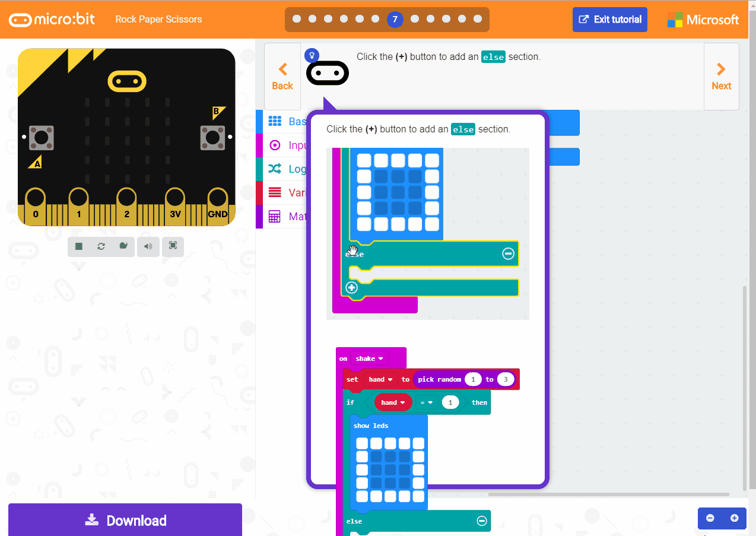Exit the Rock Paper Scissors tutorial
Screen dimensions: 756x536
tap(609, 20)
